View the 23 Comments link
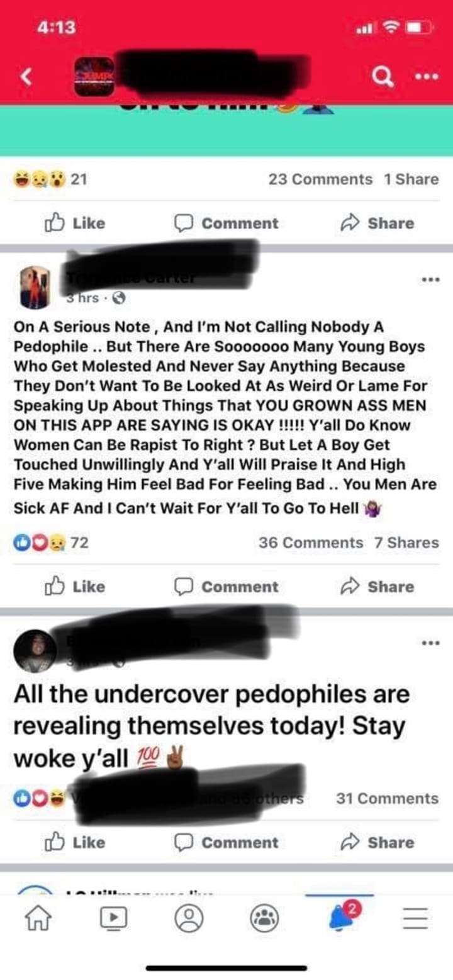This screenshot has height=980, width=453. tap(320, 179)
